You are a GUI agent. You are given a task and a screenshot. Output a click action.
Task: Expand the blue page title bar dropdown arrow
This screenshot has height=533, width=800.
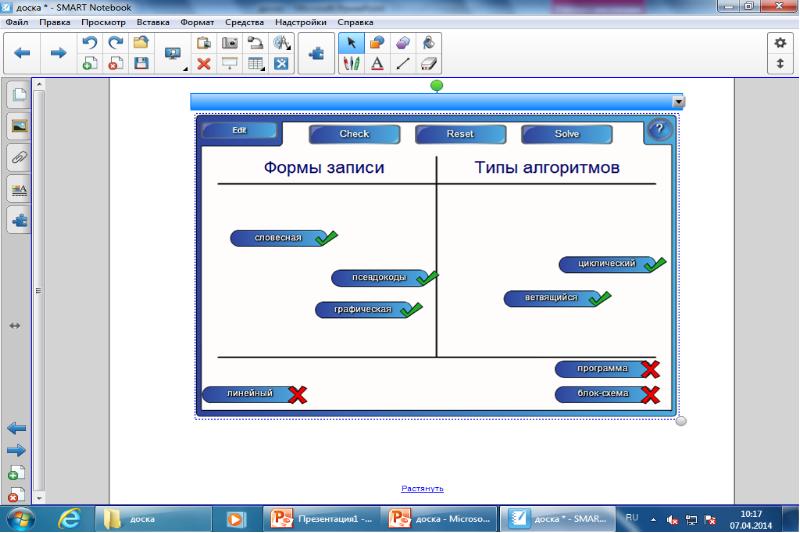click(678, 102)
